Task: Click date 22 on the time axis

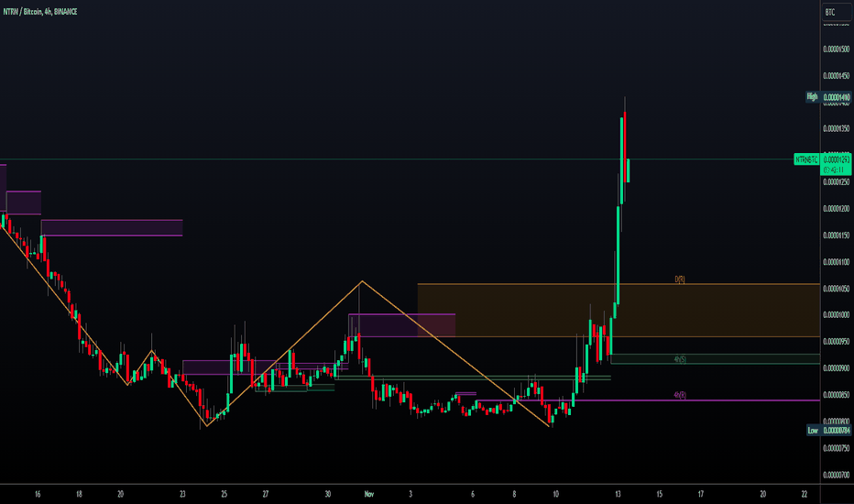Action: coord(805,494)
